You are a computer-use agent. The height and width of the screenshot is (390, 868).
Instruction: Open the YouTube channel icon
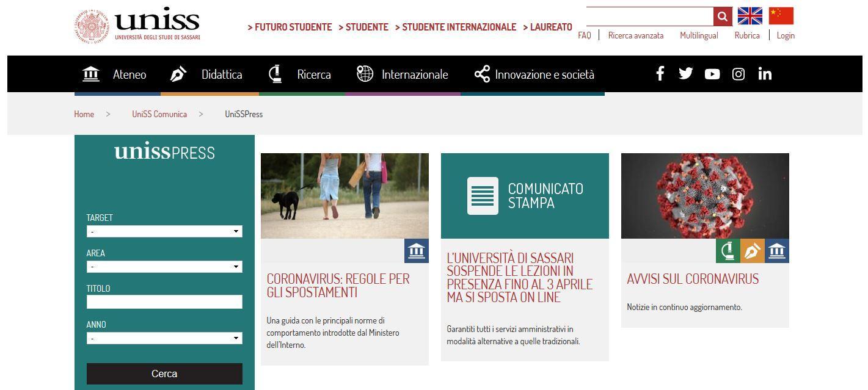[x=712, y=74]
